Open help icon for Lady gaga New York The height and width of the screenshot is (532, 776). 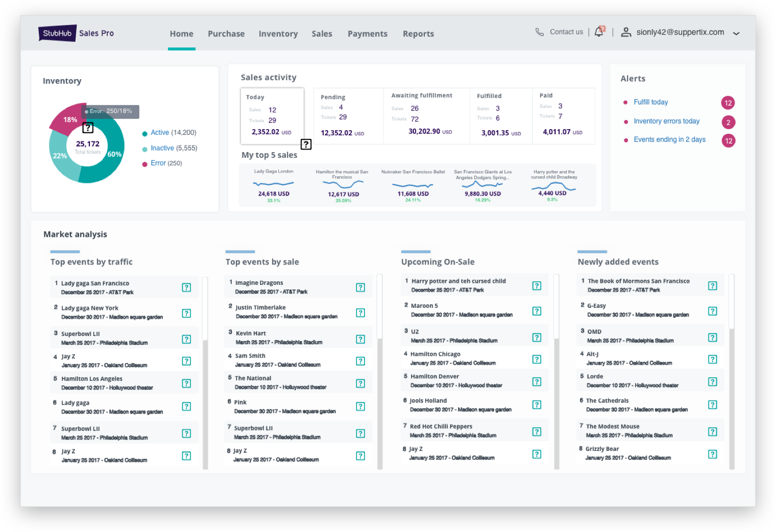186,313
